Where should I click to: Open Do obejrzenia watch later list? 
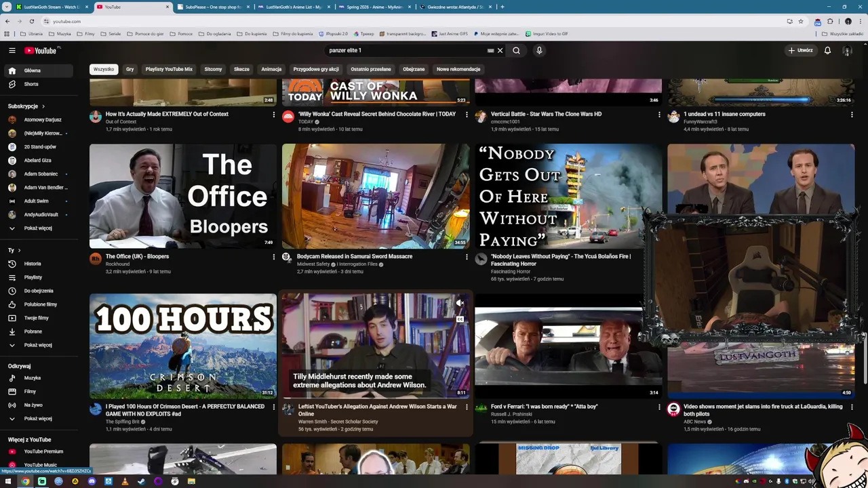[39, 291]
